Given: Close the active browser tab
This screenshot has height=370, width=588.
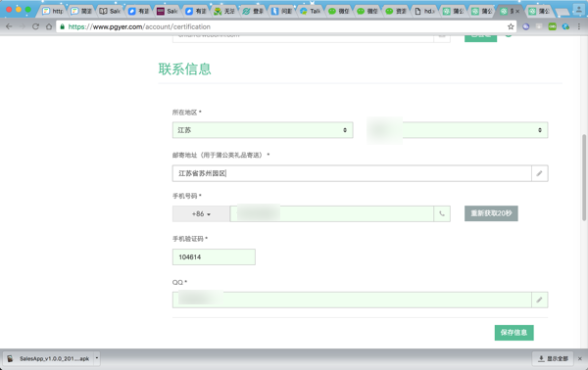Looking at the screenshot, I should click(x=517, y=11).
